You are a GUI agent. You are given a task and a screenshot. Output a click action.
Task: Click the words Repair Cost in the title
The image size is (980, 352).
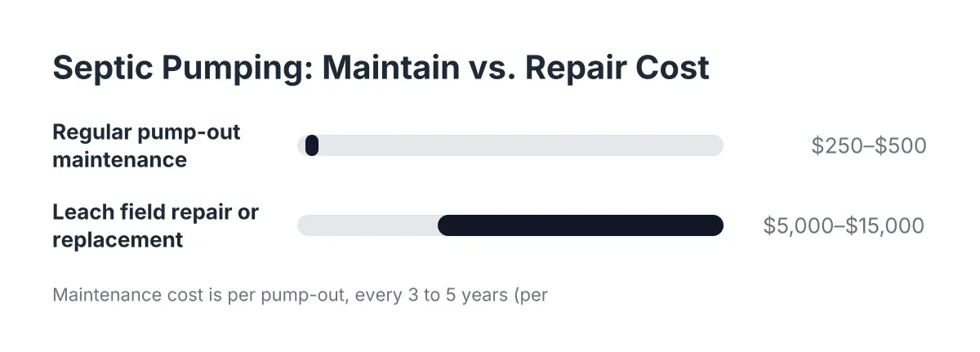tap(617, 69)
